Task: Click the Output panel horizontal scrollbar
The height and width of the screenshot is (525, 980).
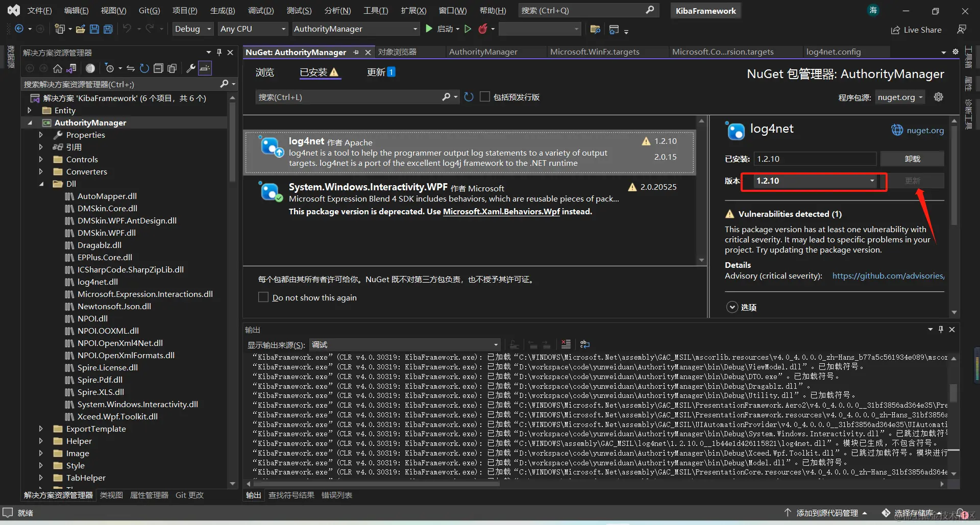Action: pos(377,484)
